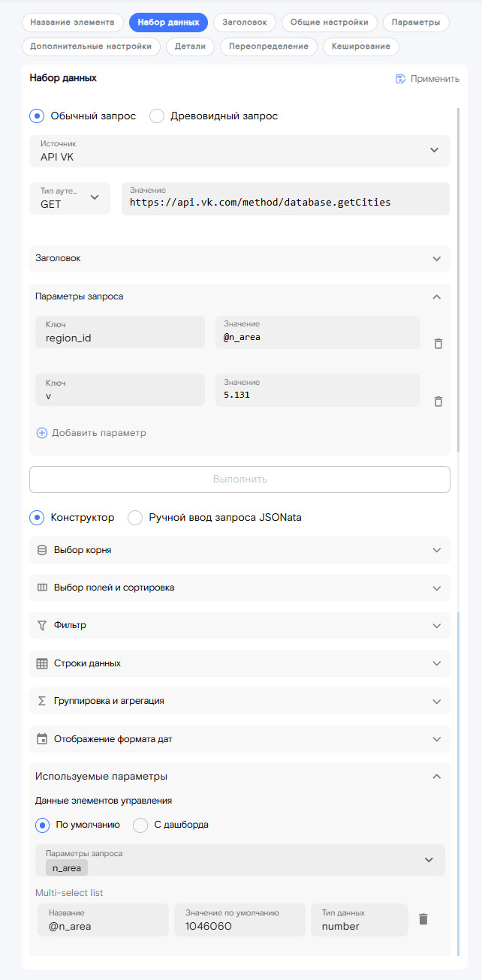Click the calendar icon beside Отображение формата дат

(x=42, y=739)
